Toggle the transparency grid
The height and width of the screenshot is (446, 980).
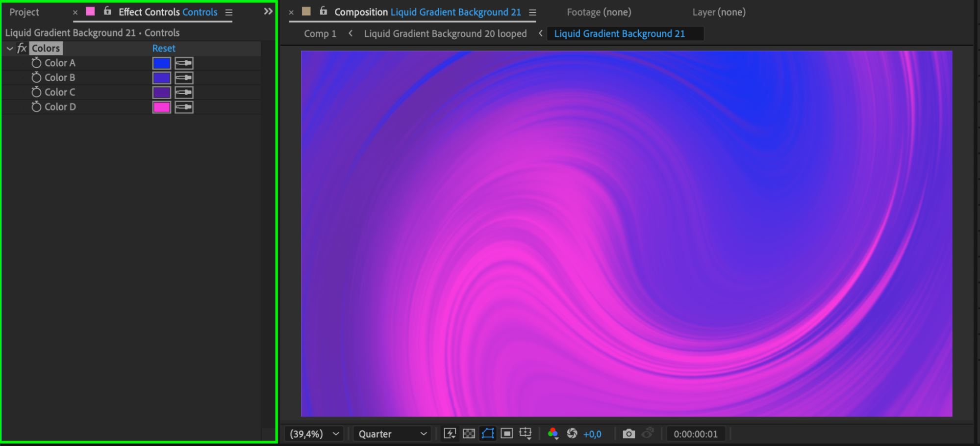[x=469, y=433]
